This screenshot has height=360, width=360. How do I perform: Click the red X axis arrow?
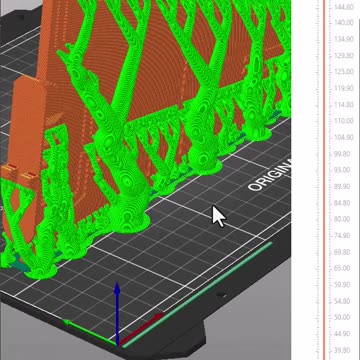tap(142, 328)
